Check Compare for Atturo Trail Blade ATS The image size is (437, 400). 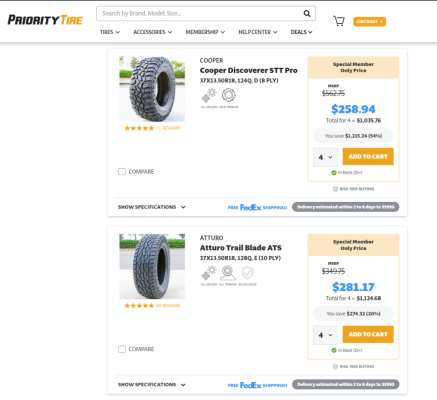pos(122,349)
